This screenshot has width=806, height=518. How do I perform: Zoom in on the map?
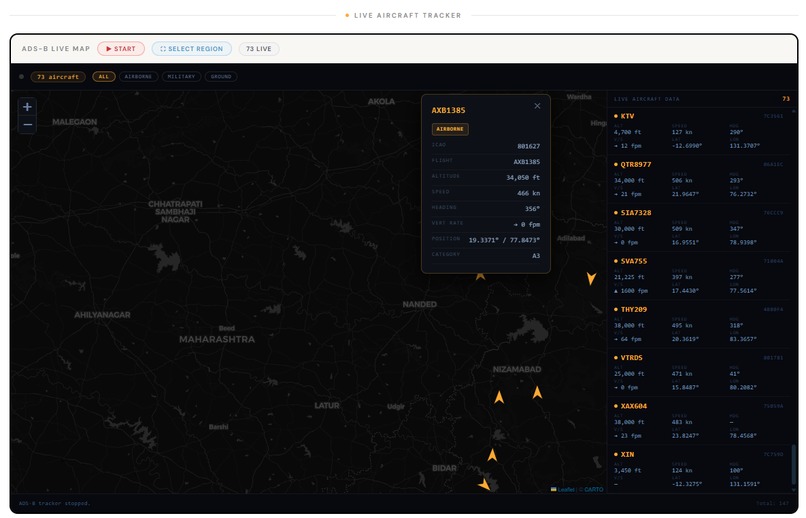pos(27,107)
